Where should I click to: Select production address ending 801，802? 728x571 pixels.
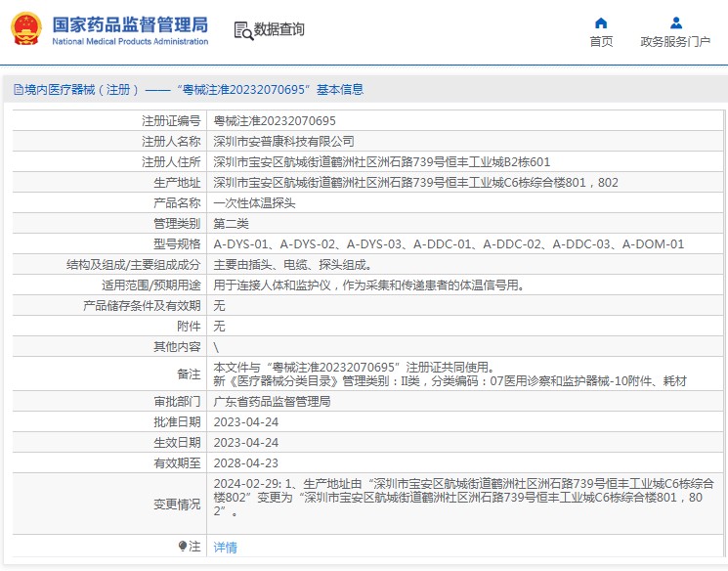point(415,182)
